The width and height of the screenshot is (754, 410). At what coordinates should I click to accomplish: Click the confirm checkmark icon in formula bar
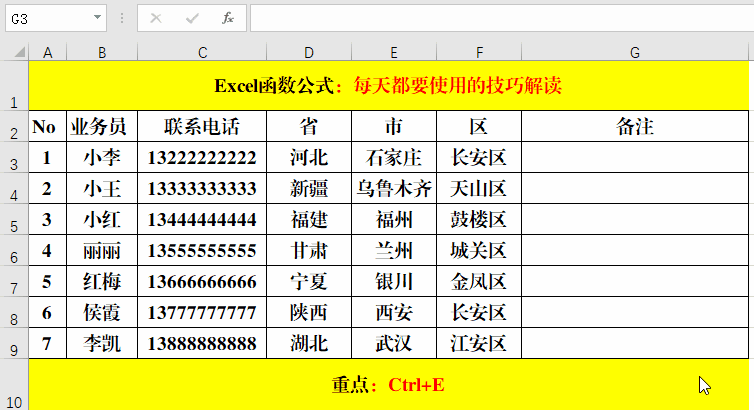[x=192, y=18]
